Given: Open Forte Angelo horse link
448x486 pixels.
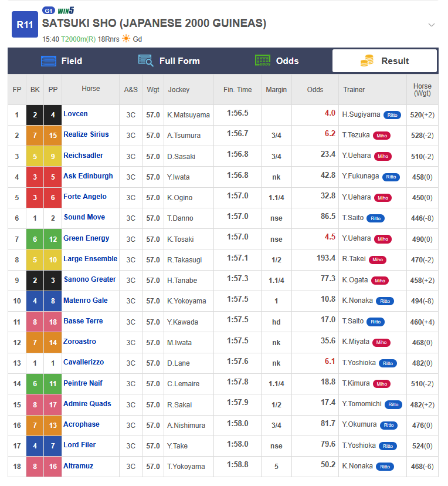Looking at the screenshot, I should 85,197.
